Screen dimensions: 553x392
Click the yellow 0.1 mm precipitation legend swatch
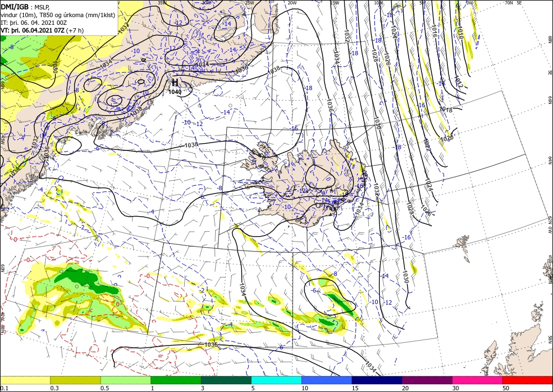point(25,380)
